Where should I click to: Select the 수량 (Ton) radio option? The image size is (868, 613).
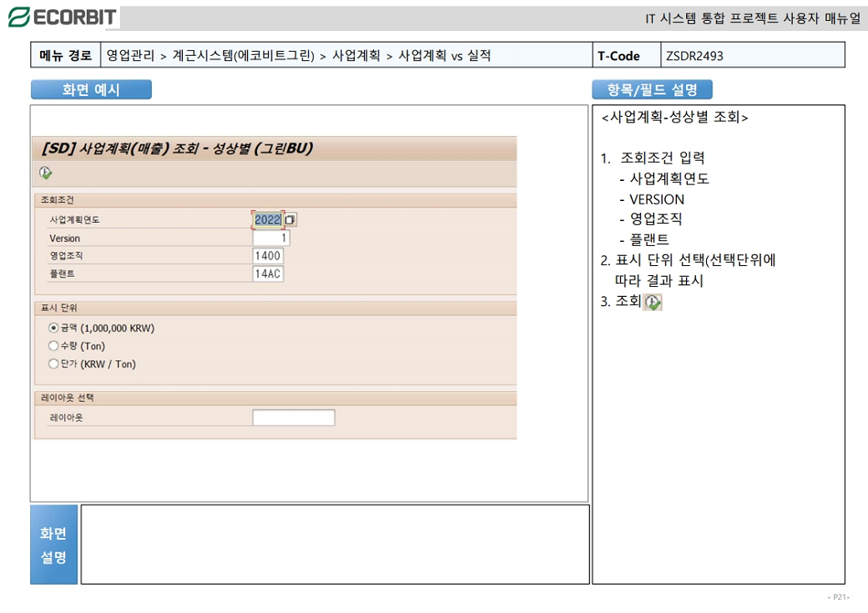(54, 346)
